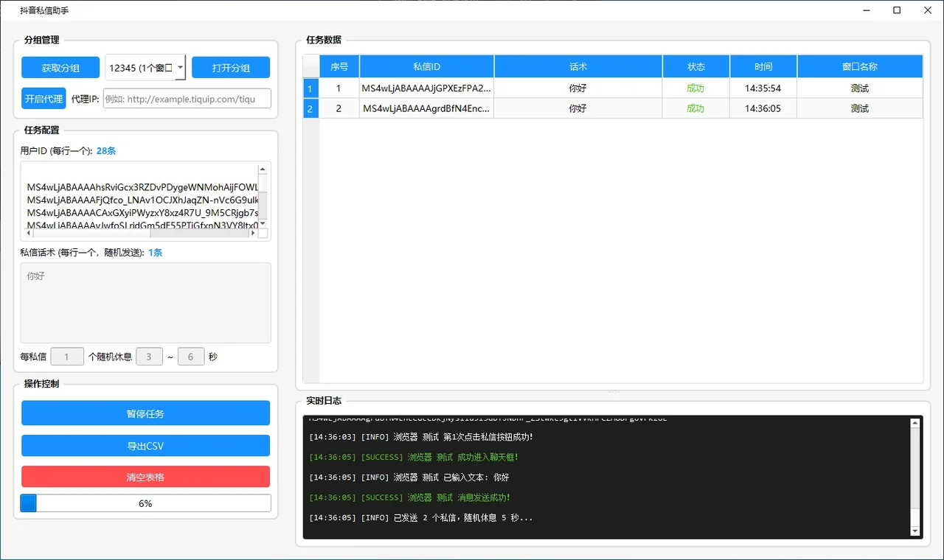The width and height of the screenshot is (944, 560).
Task: Click the user ID list scroll-down arrow
Action: pyautogui.click(x=263, y=223)
